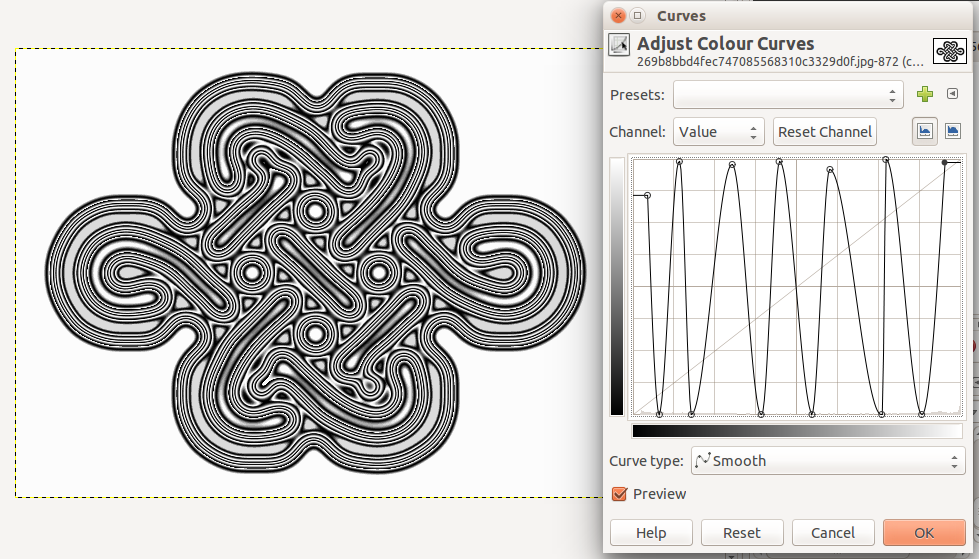The image size is (979, 559).
Task: Click the Adjust Colour Curves title
Action: [726, 44]
